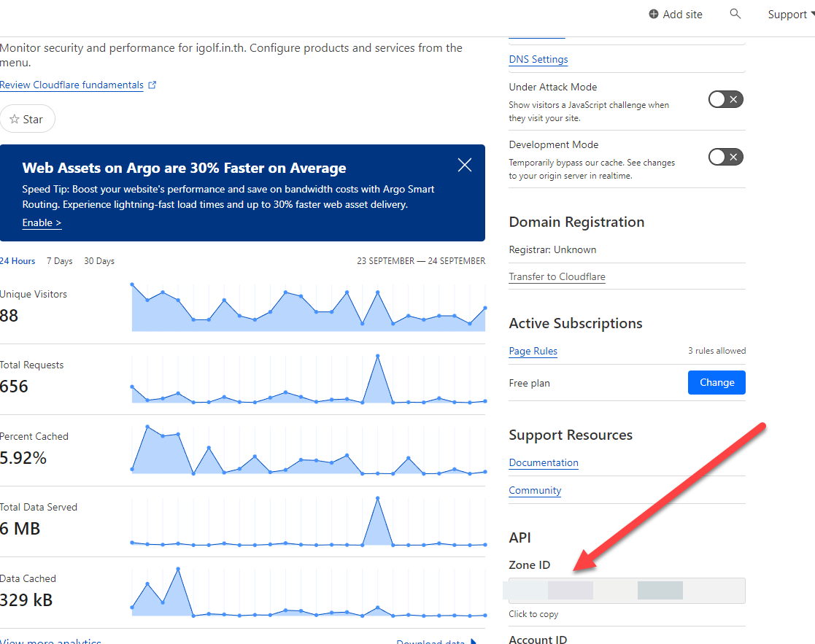Open search with the magnifier icon
This screenshot has width=815, height=644.
coord(735,14)
